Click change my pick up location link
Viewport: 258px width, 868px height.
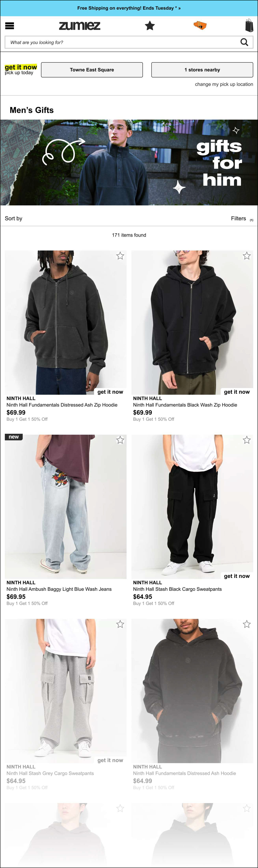point(224,84)
